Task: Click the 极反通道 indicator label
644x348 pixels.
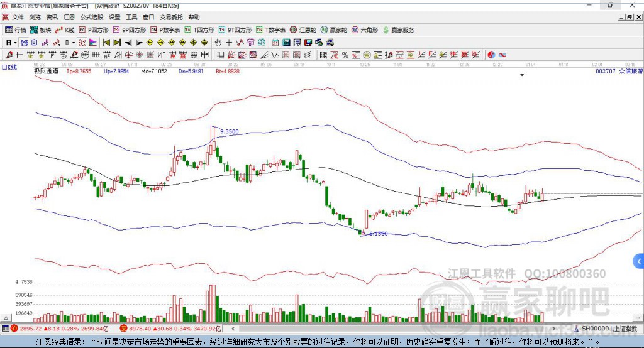Action: 46,71
